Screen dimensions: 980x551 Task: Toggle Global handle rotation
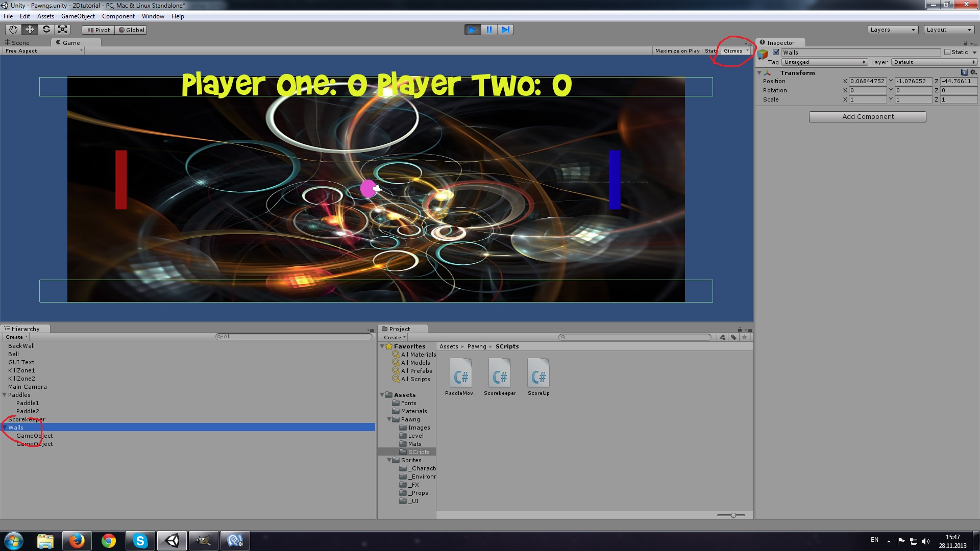[131, 30]
